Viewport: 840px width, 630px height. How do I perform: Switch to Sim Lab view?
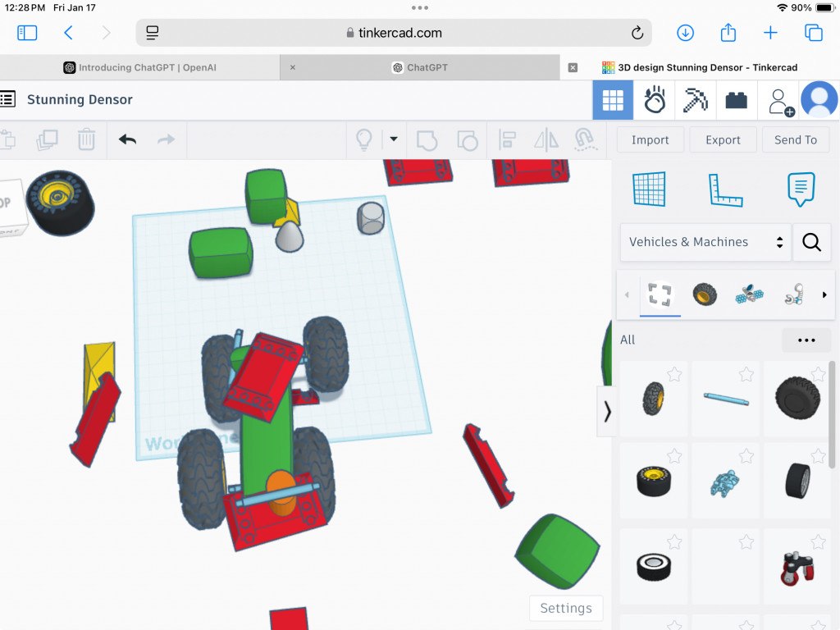click(654, 100)
